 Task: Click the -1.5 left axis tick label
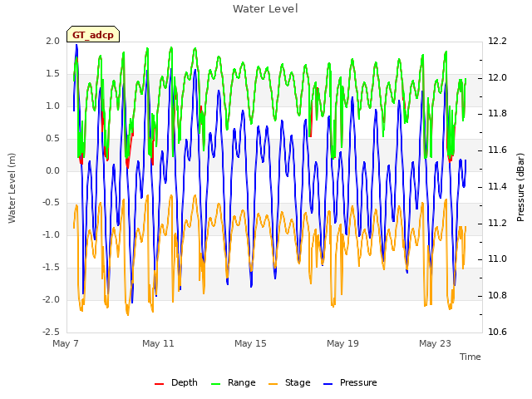(51, 268)
